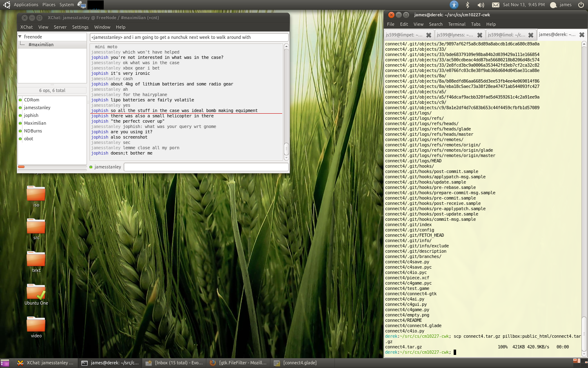Open the iso folder on desktop
Viewport: 588px width, 368px height.
coord(36,193)
